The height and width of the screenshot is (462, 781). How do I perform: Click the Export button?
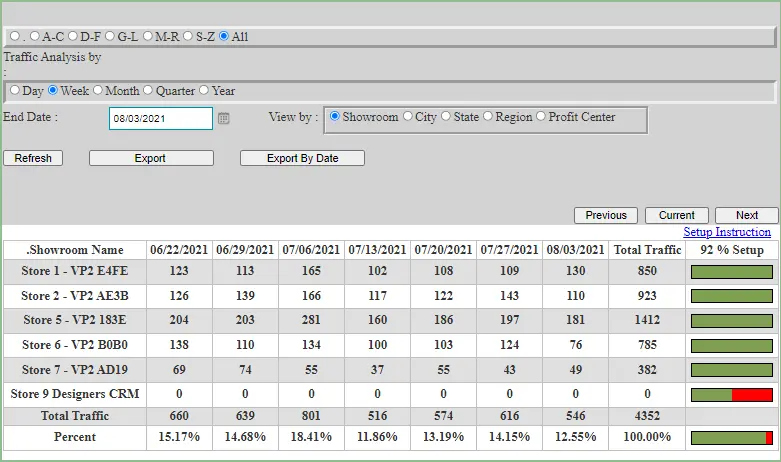pos(151,158)
